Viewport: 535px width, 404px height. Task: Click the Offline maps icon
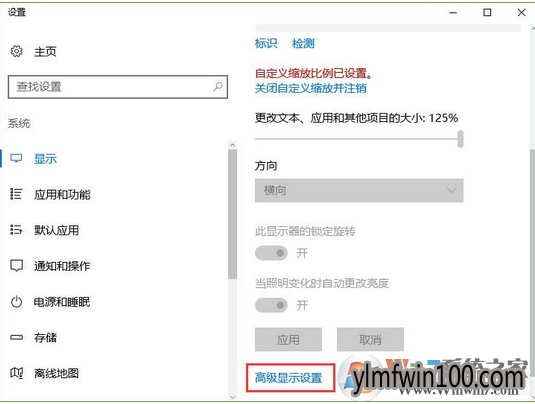point(16,373)
